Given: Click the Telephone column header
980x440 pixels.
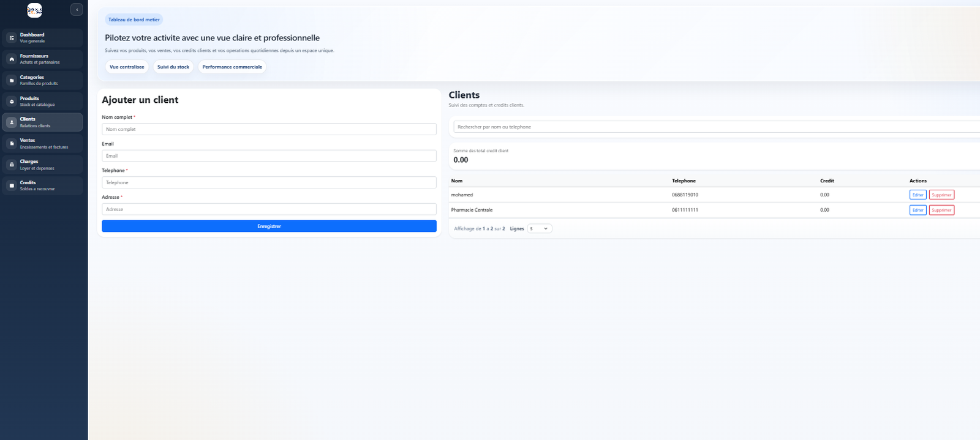Looking at the screenshot, I should [x=684, y=181].
